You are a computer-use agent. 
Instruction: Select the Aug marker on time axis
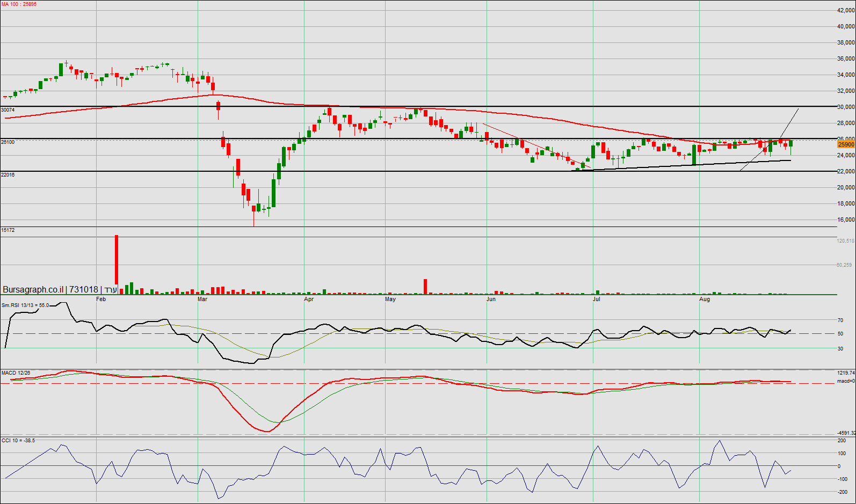click(705, 299)
